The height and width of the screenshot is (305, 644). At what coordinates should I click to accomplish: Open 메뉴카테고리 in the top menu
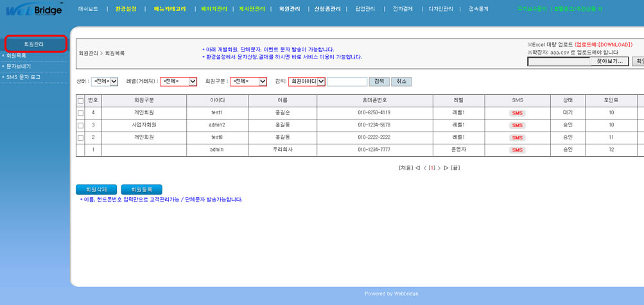click(x=170, y=8)
